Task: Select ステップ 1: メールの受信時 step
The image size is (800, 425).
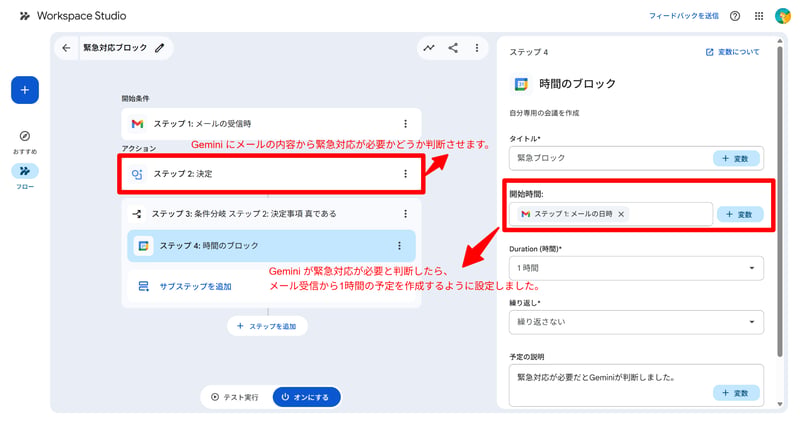Action: pos(271,124)
